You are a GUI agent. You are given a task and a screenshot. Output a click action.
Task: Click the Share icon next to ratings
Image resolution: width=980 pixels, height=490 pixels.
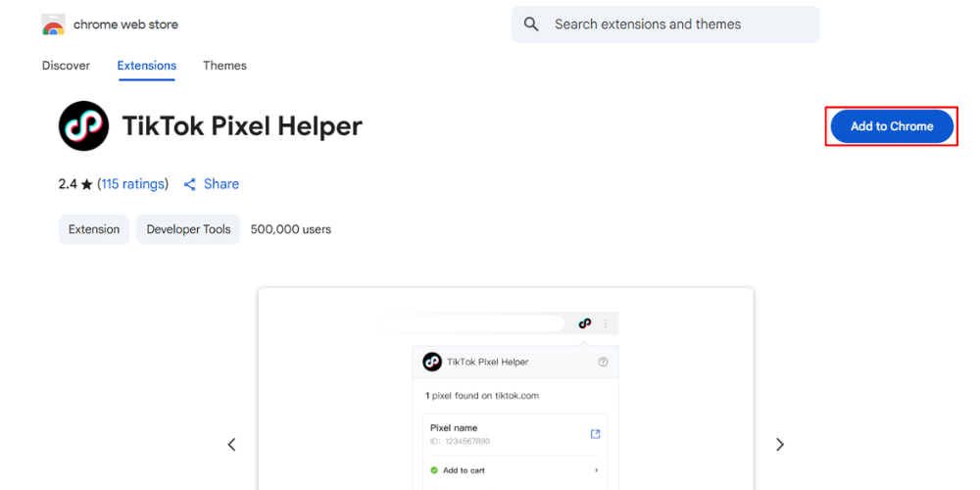click(x=190, y=184)
